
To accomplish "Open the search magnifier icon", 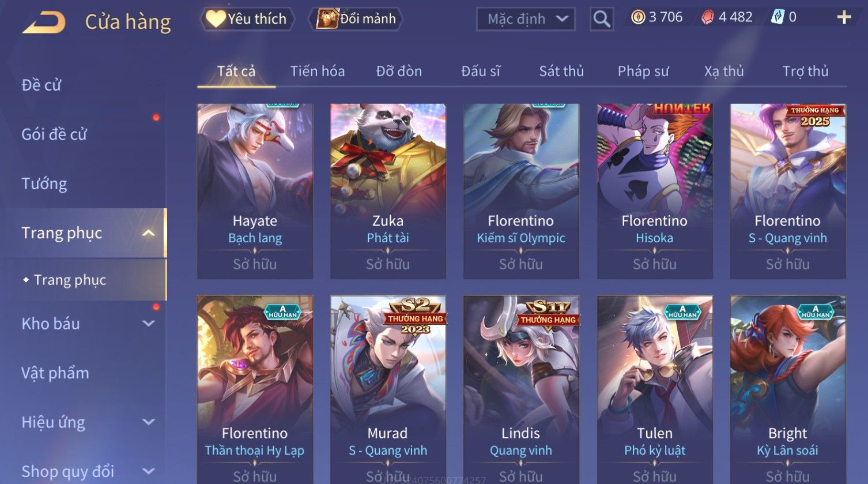I will [x=602, y=19].
